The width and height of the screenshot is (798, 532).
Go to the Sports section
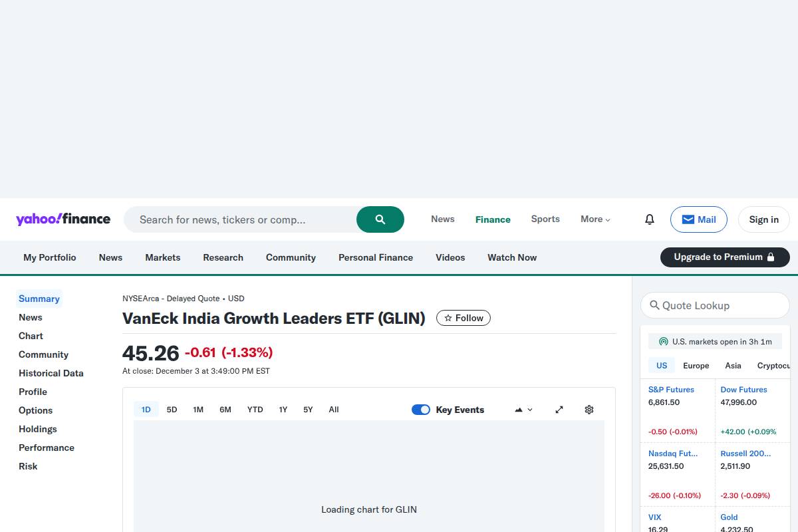click(x=545, y=219)
